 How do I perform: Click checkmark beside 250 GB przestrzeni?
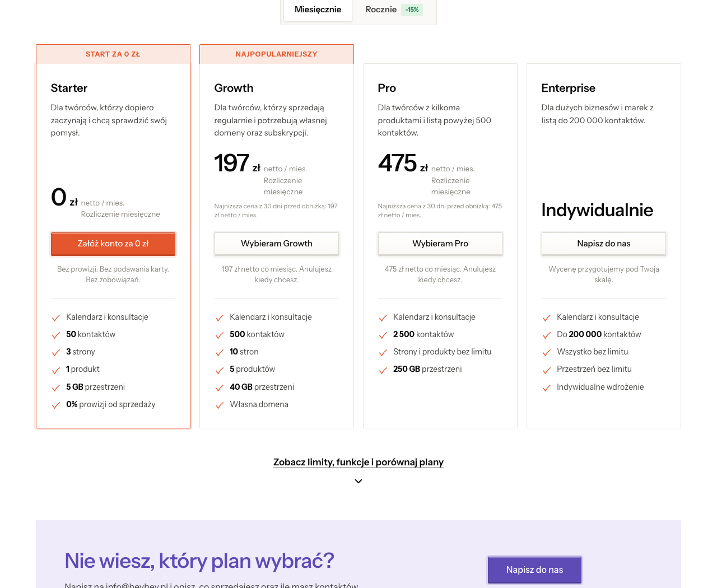[x=383, y=370]
